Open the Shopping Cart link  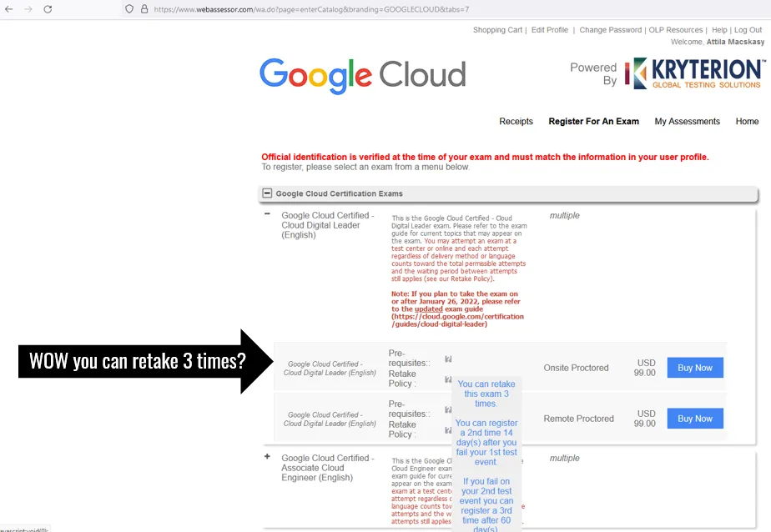point(497,30)
